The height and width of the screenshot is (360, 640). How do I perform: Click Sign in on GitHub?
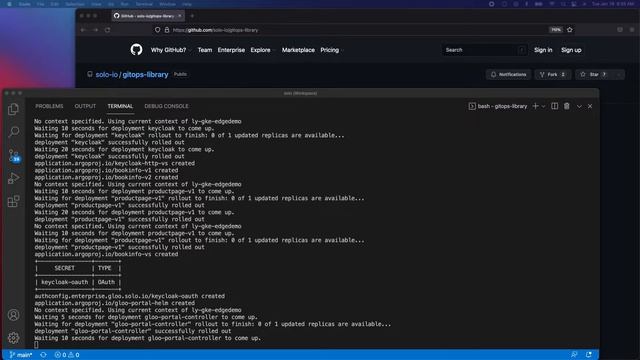tap(543, 50)
